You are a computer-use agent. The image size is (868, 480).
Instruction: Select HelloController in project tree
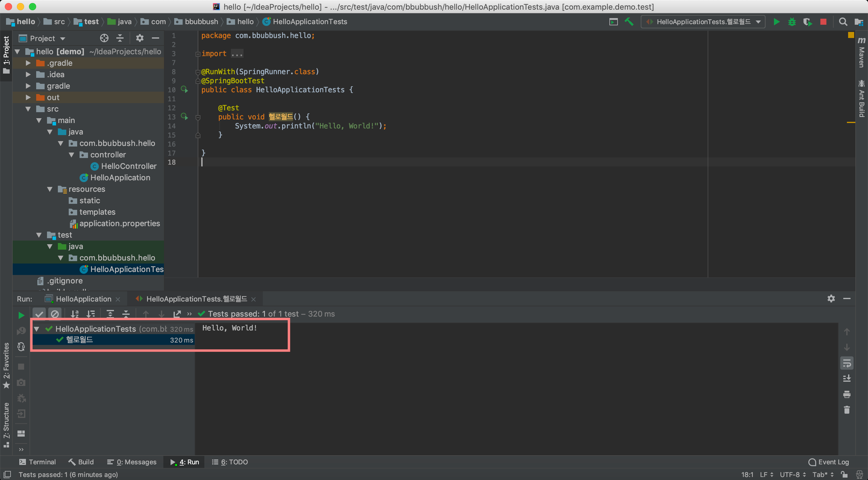click(128, 166)
